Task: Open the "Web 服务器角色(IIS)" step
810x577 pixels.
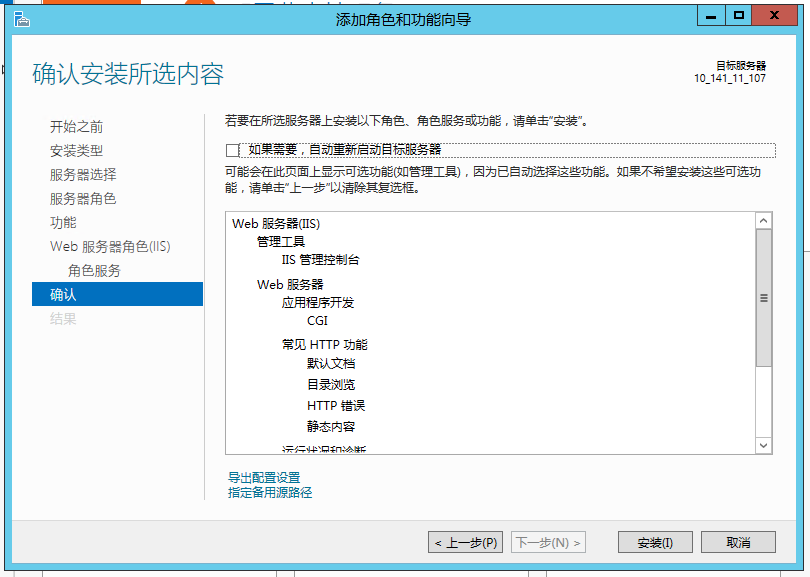Action: (x=96, y=246)
